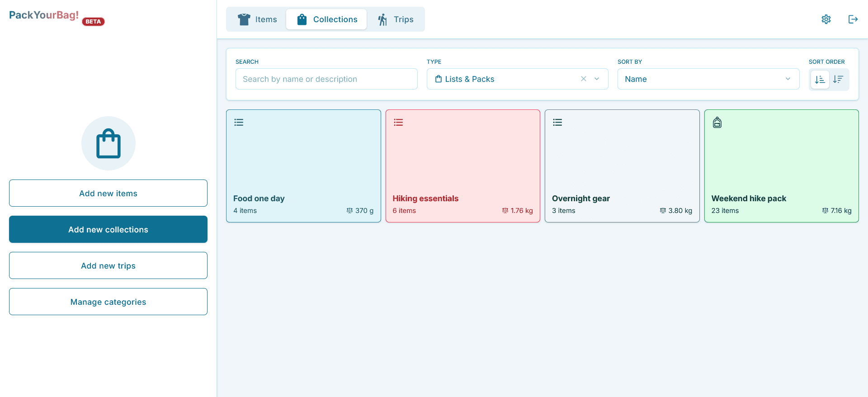This screenshot has height=397, width=868.
Task: Click Add new trips button
Action: coord(108,265)
